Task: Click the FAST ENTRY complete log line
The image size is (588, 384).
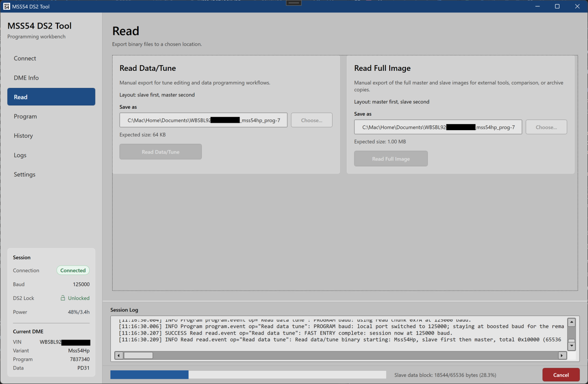Action: click(286, 333)
